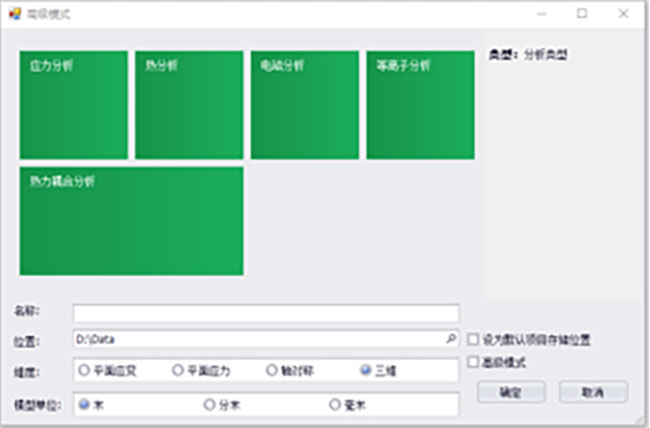Choose the 三维 radio button
The height and width of the screenshot is (428, 650).
pyautogui.click(x=365, y=371)
